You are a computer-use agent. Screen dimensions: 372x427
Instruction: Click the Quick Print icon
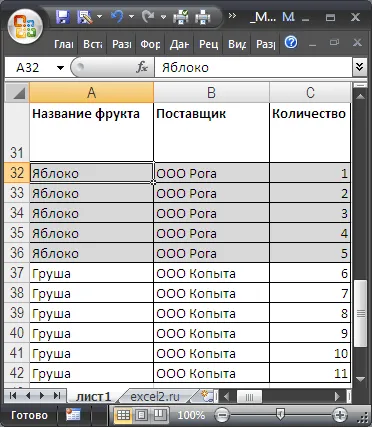pyautogui.click(x=203, y=17)
